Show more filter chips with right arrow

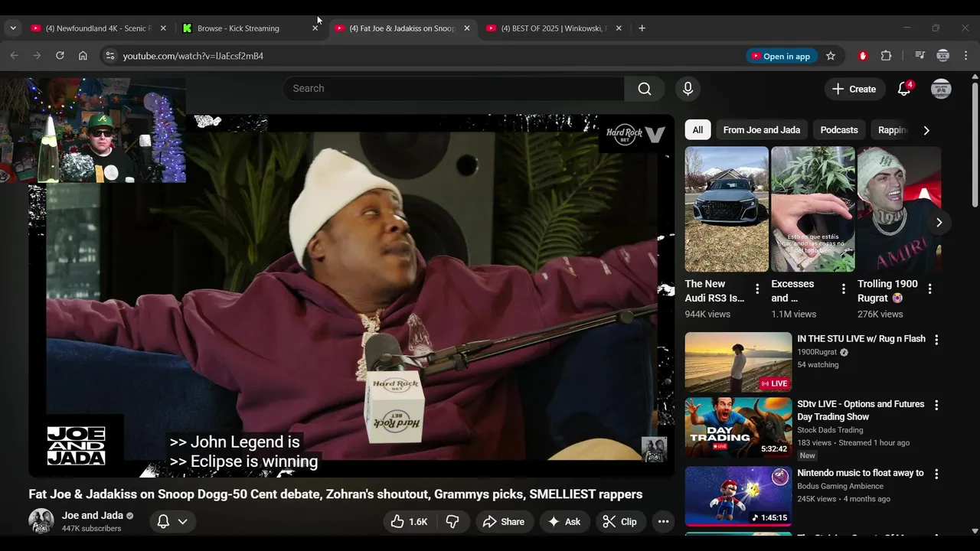click(x=926, y=130)
